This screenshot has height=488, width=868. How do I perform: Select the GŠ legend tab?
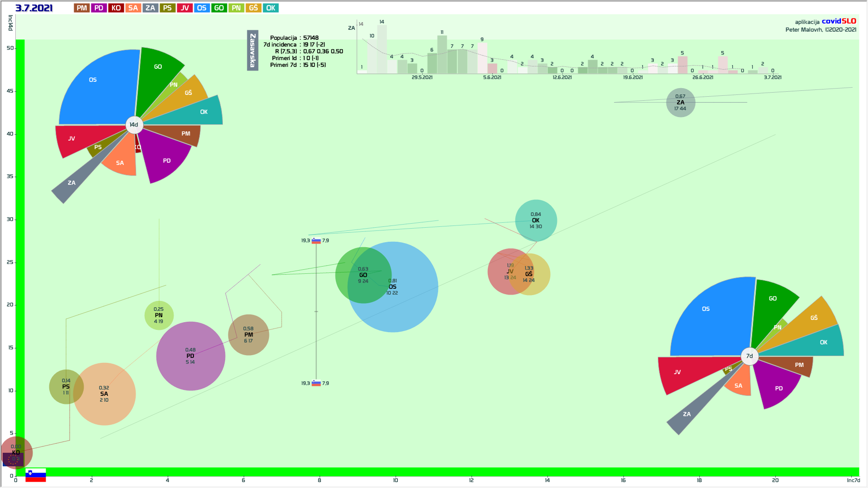(x=253, y=8)
